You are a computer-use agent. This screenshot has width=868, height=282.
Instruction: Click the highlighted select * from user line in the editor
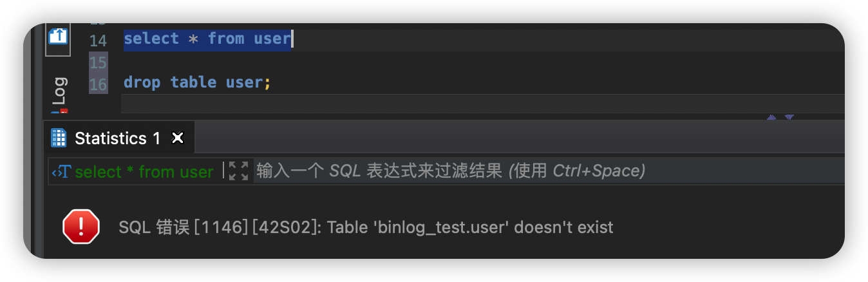[207, 39]
